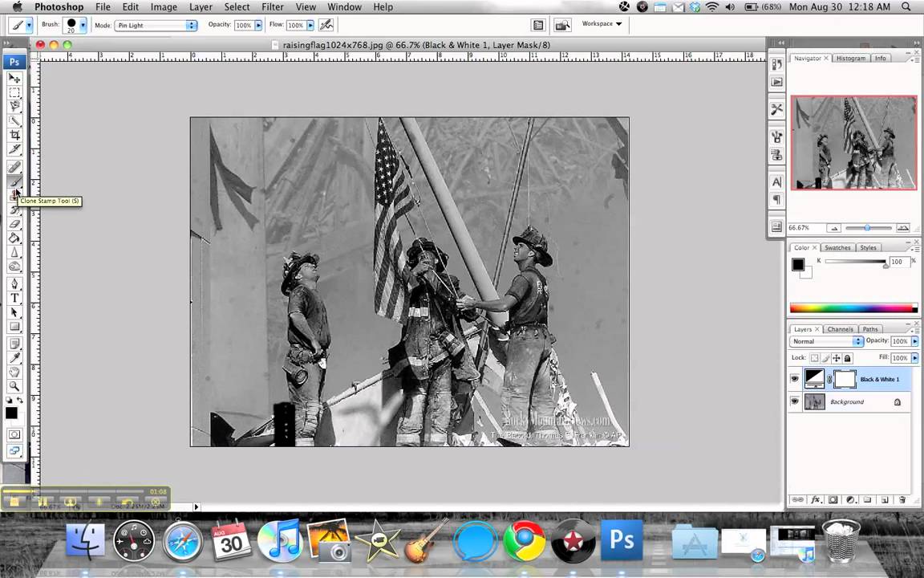Open the tool preset picker arrow
The width and height of the screenshot is (924, 578).
pyautogui.click(x=29, y=25)
